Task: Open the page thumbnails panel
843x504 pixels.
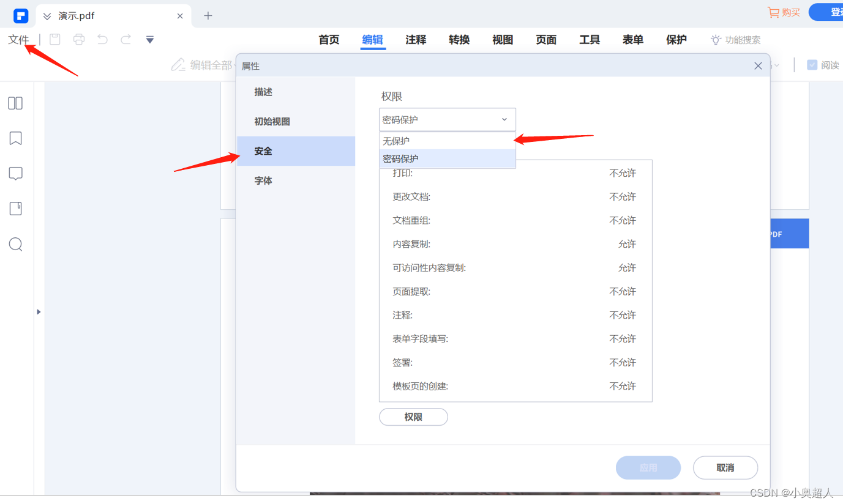Action: (x=15, y=103)
